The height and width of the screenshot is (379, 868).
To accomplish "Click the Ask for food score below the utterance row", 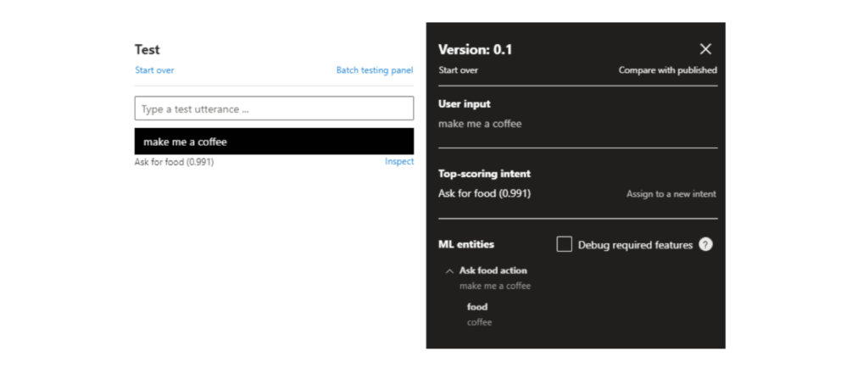I will pyautogui.click(x=174, y=162).
